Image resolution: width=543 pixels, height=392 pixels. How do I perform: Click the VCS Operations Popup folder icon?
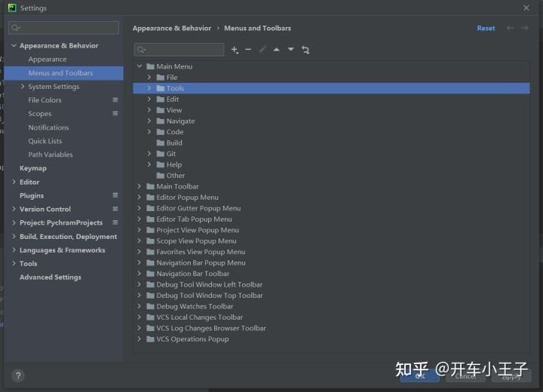pos(150,339)
